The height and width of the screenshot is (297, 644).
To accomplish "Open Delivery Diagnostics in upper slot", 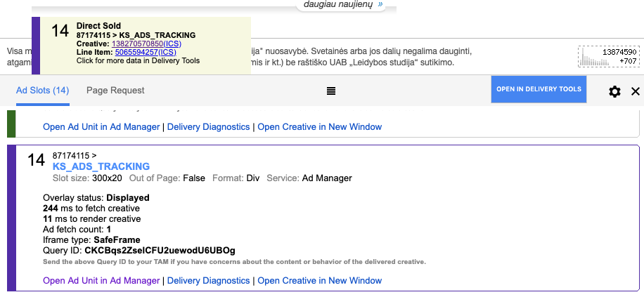I will click(x=208, y=127).
